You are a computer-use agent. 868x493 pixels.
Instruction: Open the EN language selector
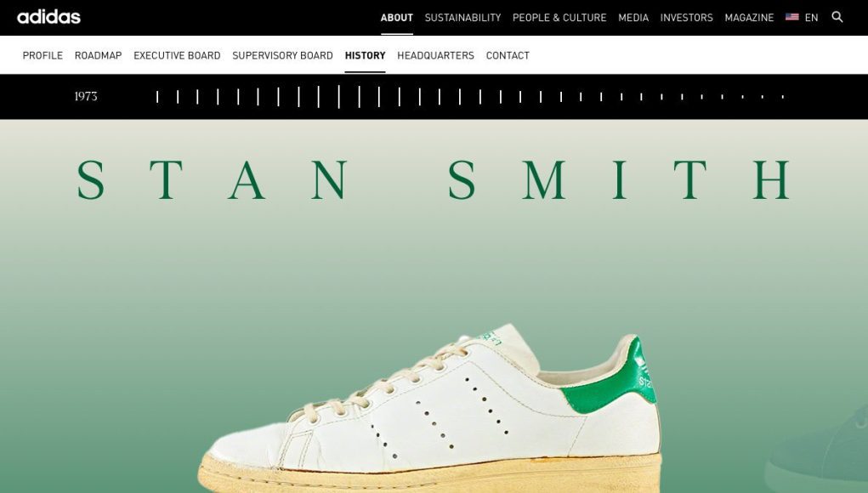pyautogui.click(x=812, y=18)
